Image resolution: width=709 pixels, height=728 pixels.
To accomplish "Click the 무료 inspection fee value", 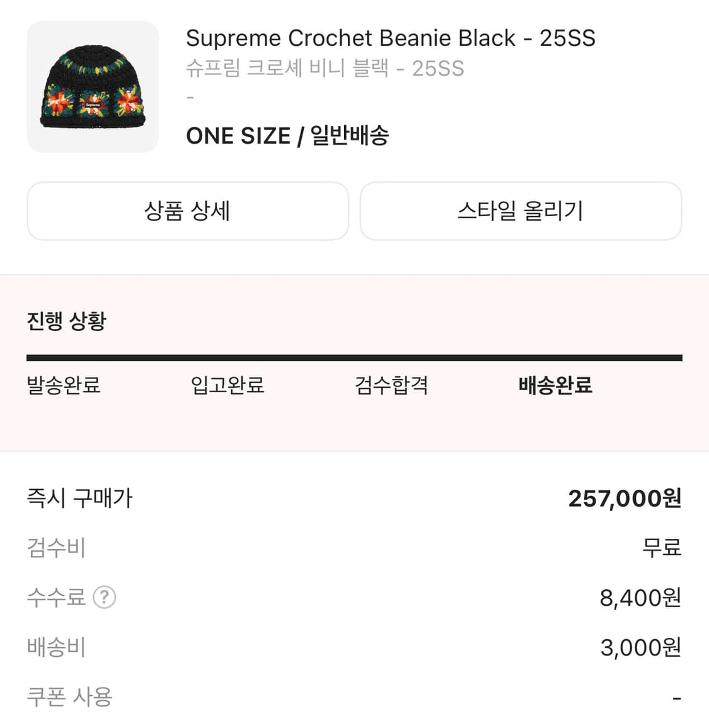I will click(x=662, y=548).
